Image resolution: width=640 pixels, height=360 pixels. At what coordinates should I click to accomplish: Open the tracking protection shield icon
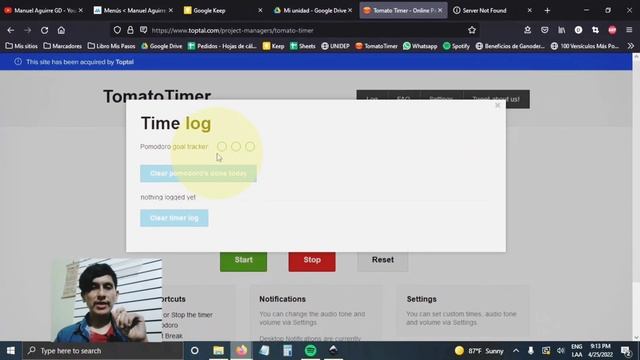pos(117,30)
